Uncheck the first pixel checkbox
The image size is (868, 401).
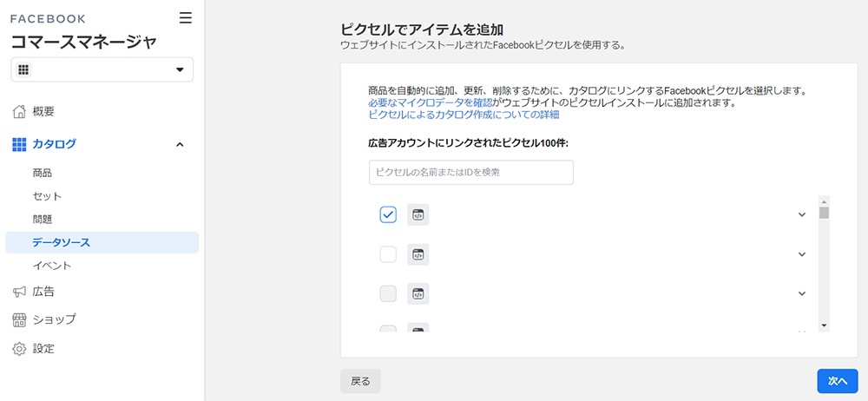388,215
